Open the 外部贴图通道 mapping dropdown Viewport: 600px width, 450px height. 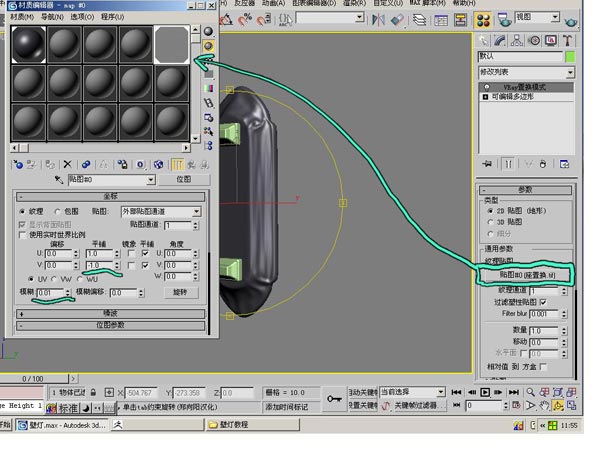pos(161,211)
